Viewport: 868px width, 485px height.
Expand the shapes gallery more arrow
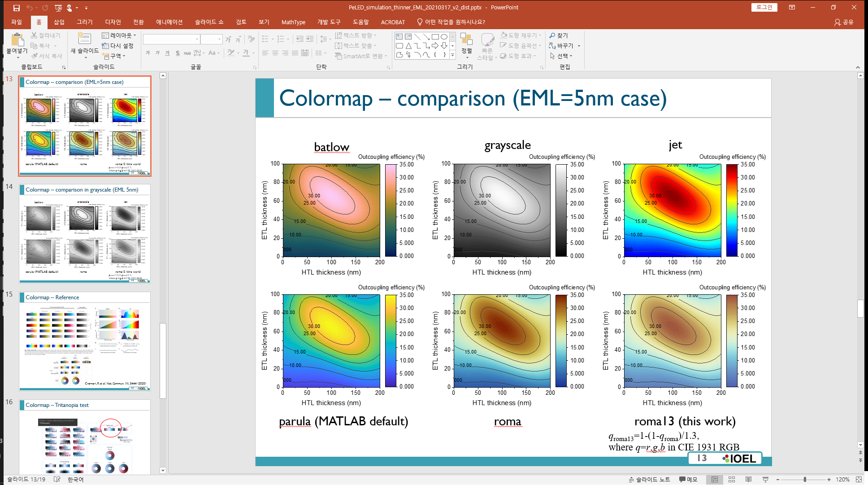tap(452, 55)
